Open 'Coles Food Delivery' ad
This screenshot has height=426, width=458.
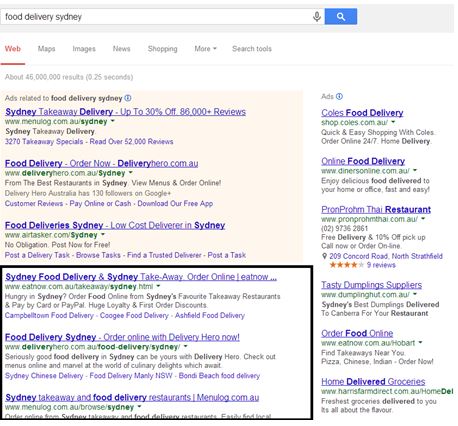click(362, 113)
